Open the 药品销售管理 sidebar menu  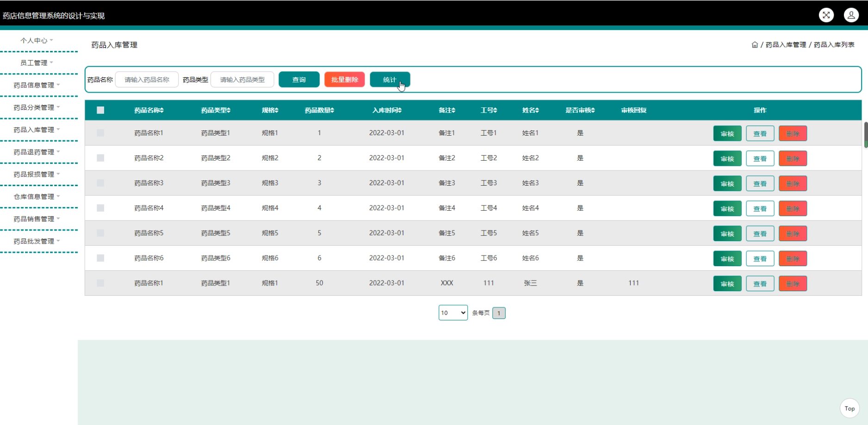click(37, 219)
